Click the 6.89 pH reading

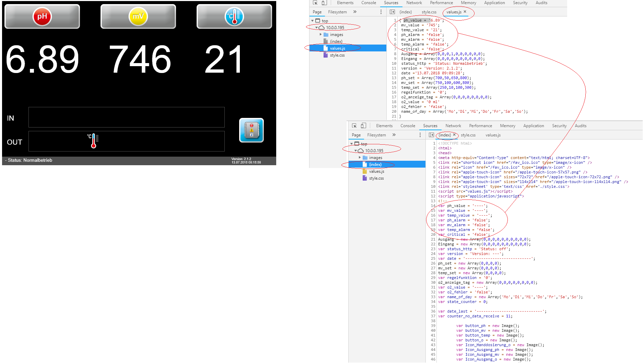tap(43, 60)
